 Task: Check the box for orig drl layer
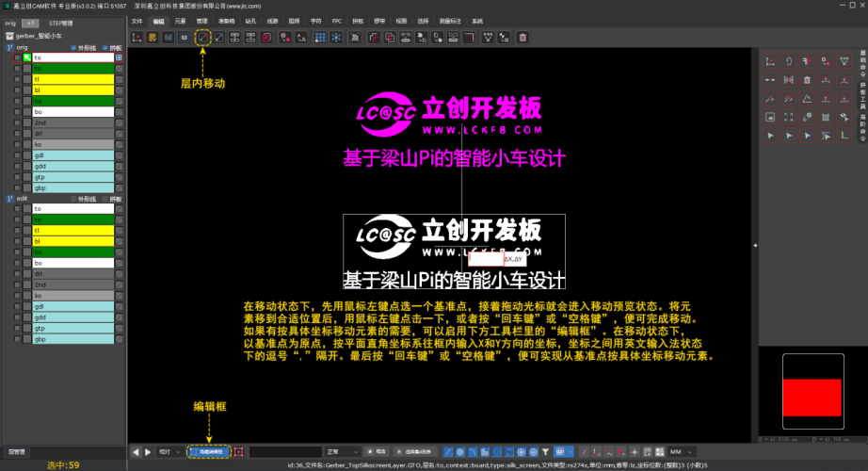pos(17,134)
